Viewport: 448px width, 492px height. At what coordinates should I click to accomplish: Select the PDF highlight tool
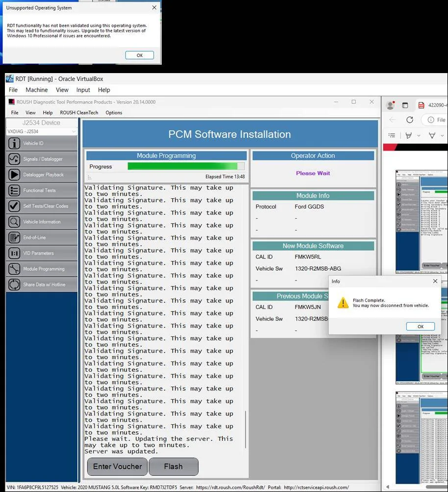coord(408,135)
